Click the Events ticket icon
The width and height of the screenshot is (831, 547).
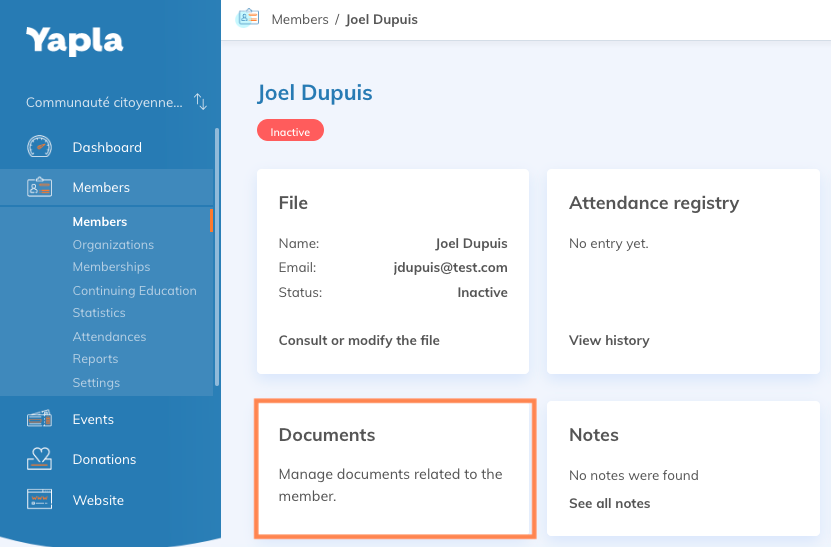pos(39,419)
